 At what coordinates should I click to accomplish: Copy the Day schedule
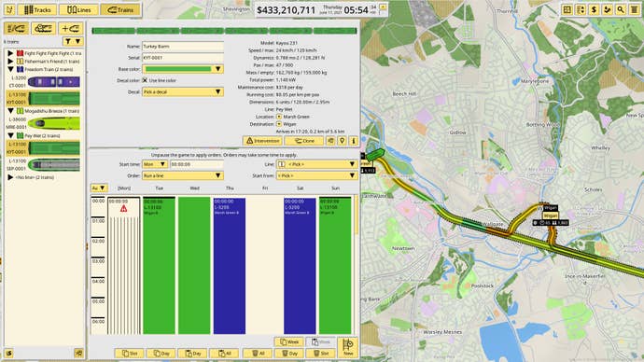click(x=161, y=354)
